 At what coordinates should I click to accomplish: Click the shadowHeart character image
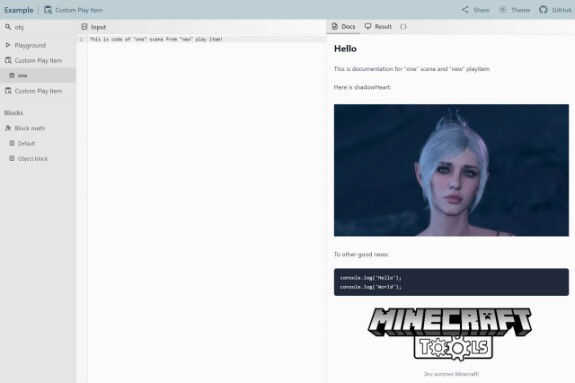[x=451, y=170]
